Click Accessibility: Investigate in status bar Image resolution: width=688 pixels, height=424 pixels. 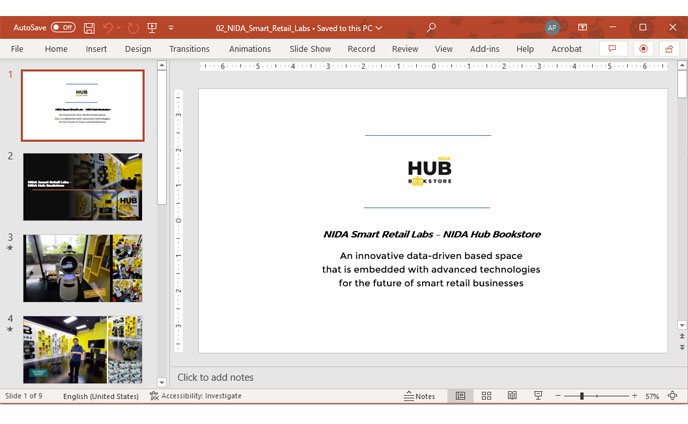pyautogui.click(x=196, y=396)
